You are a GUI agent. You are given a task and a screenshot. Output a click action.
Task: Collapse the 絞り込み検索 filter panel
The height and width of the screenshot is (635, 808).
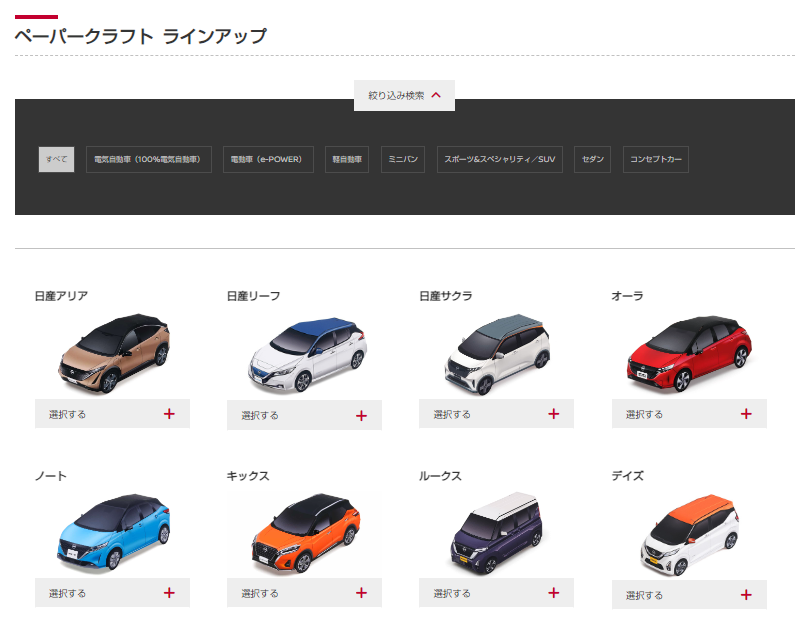404,95
